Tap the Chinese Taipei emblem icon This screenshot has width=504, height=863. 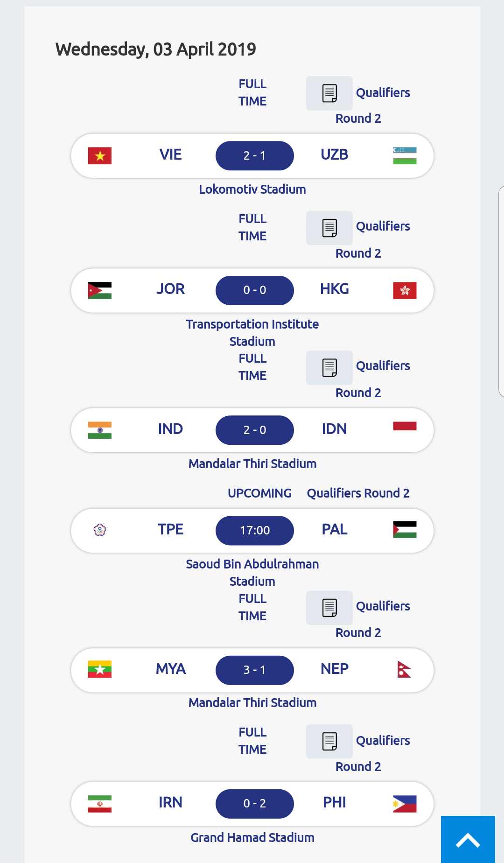point(100,530)
